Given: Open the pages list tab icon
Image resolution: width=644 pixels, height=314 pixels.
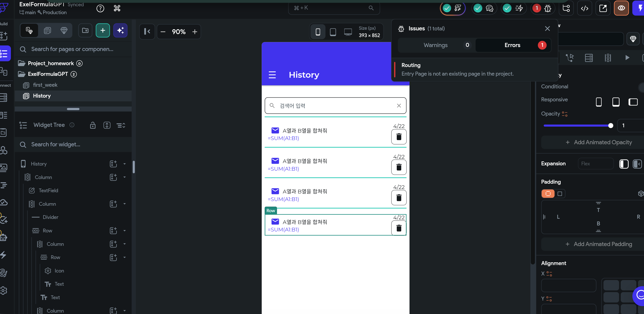Looking at the screenshot, I should click(47, 30).
